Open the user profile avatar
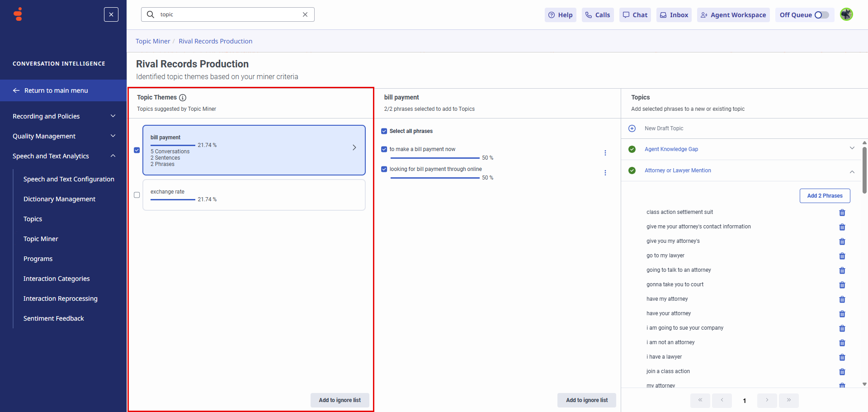 (x=846, y=14)
